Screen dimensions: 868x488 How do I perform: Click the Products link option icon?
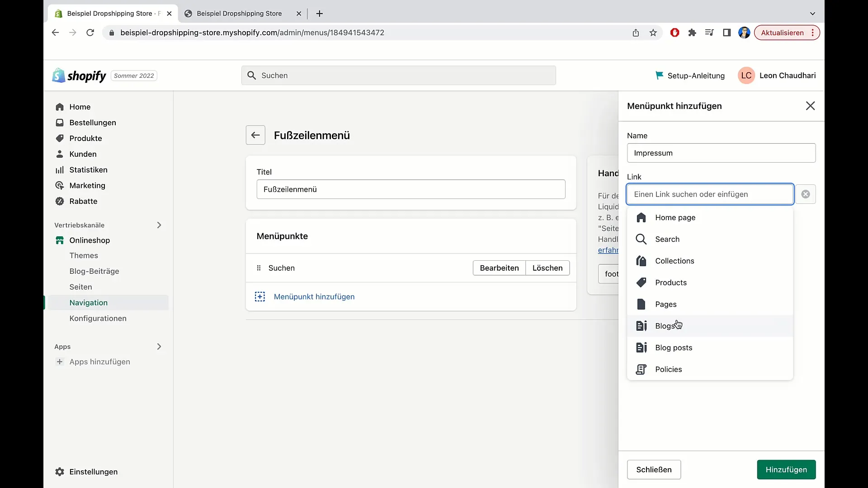pyautogui.click(x=642, y=282)
